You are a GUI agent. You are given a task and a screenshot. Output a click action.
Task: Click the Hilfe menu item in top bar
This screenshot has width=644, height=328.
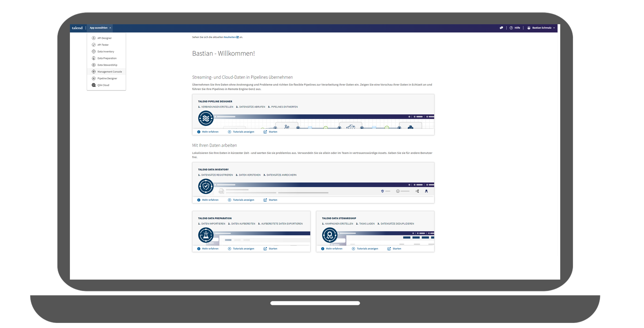coord(516,28)
